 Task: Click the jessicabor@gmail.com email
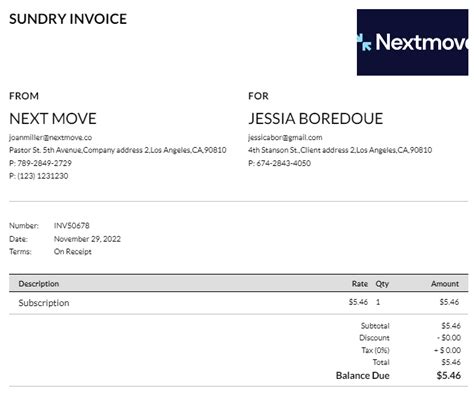coord(285,137)
